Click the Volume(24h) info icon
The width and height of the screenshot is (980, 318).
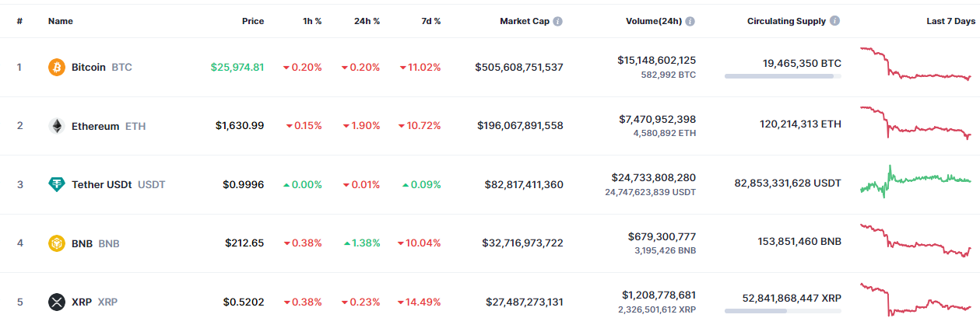click(x=690, y=22)
